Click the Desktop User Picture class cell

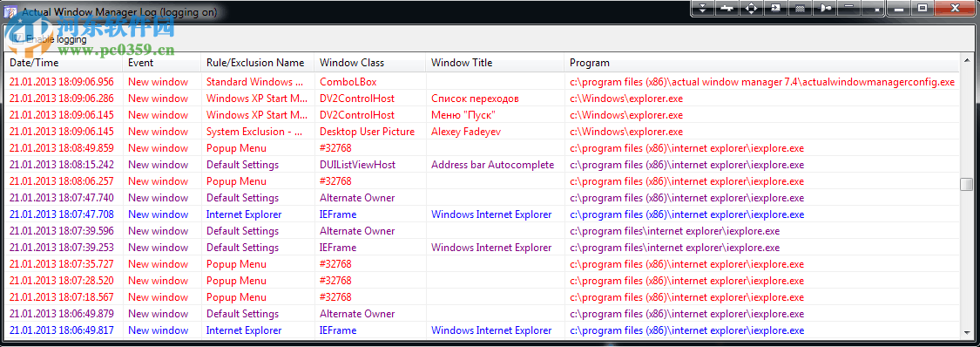coord(367,132)
